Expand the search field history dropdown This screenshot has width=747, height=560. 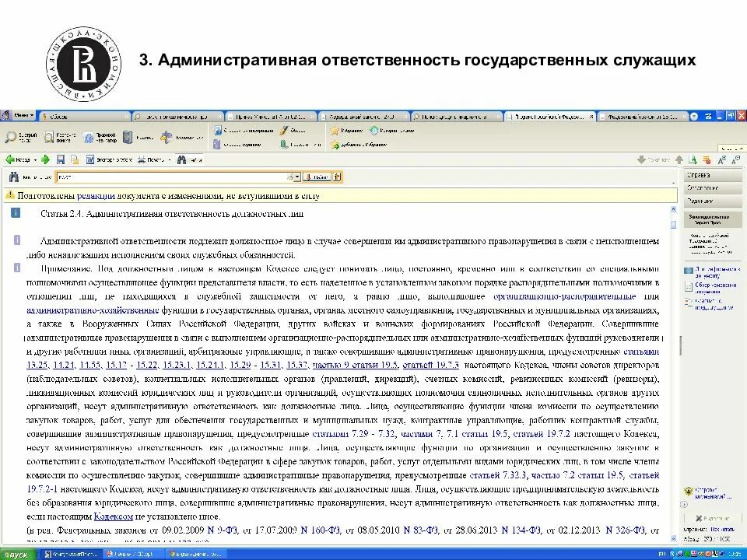(297, 177)
